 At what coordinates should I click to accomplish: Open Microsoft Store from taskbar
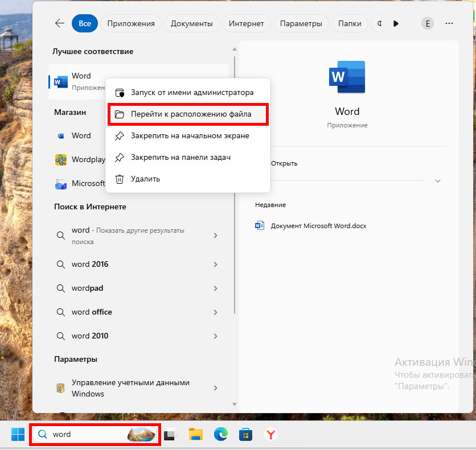click(246, 435)
